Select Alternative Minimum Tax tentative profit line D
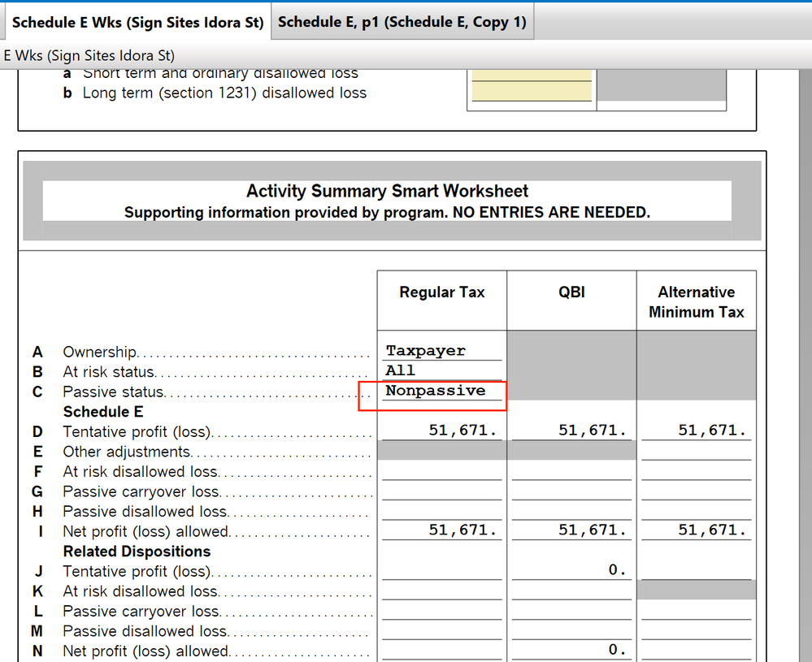The height and width of the screenshot is (662, 812). click(696, 431)
